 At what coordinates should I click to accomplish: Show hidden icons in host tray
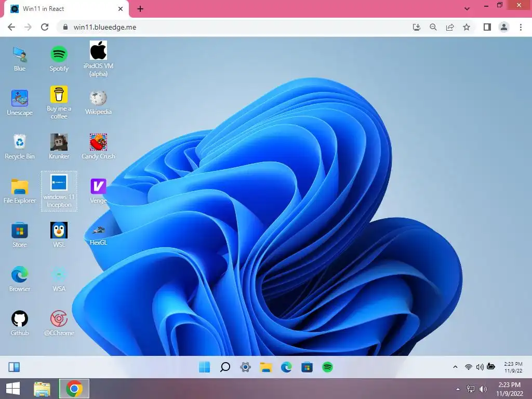coord(458,389)
